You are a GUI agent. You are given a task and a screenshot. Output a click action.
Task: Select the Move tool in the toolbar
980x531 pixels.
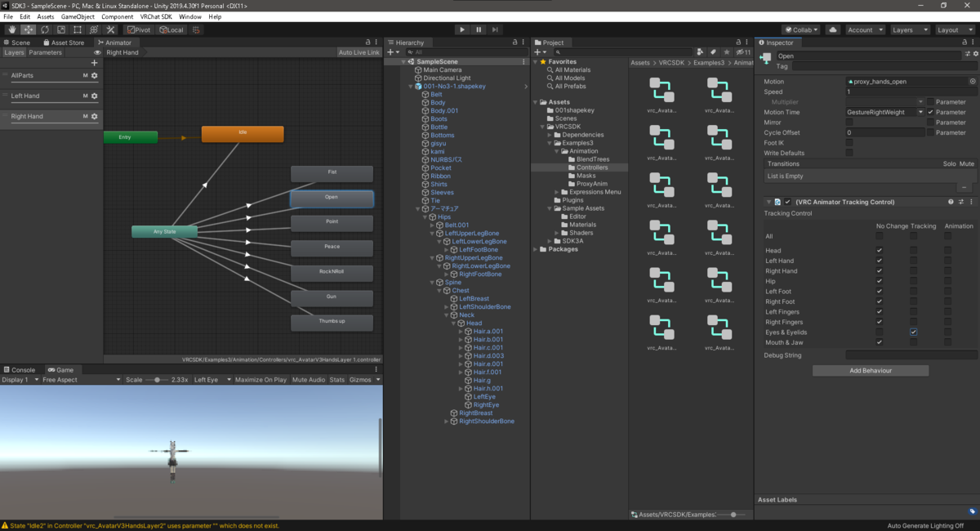(x=28, y=29)
